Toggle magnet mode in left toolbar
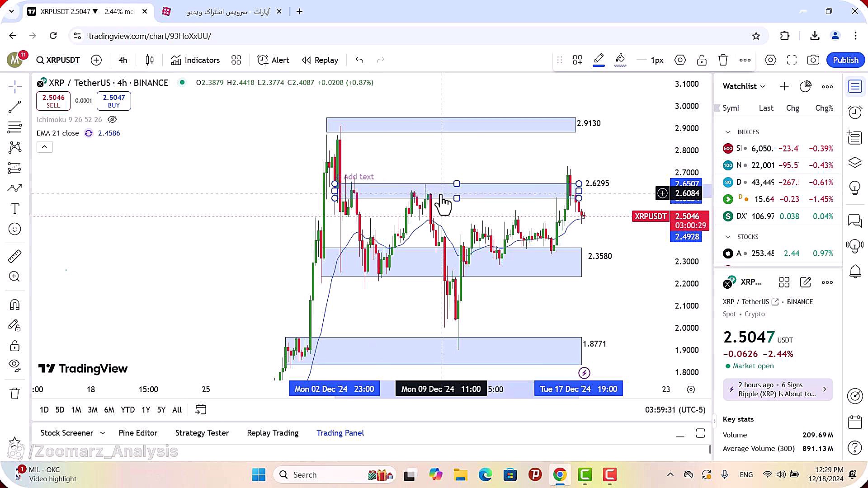868x488 pixels. pos(14,305)
